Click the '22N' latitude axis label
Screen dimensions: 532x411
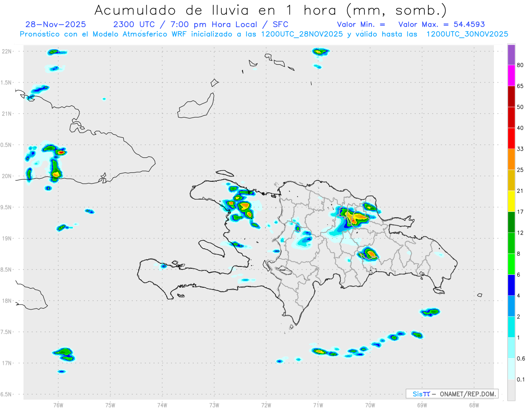[8, 51]
